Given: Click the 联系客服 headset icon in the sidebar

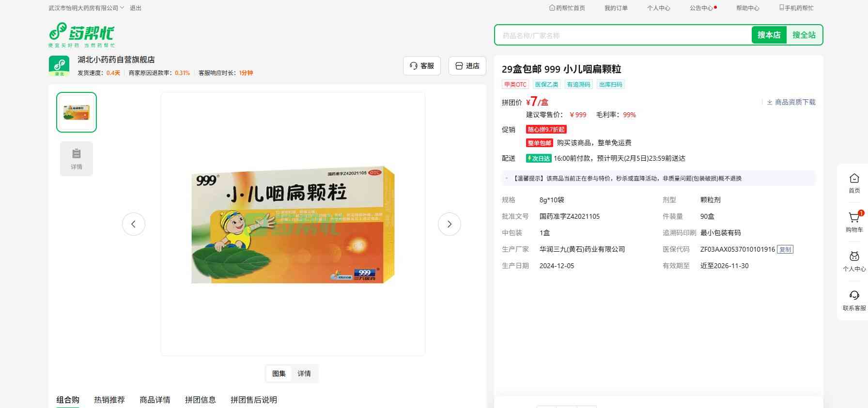Looking at the screenshot, I should pyautogui.click(x=854, y=296).
